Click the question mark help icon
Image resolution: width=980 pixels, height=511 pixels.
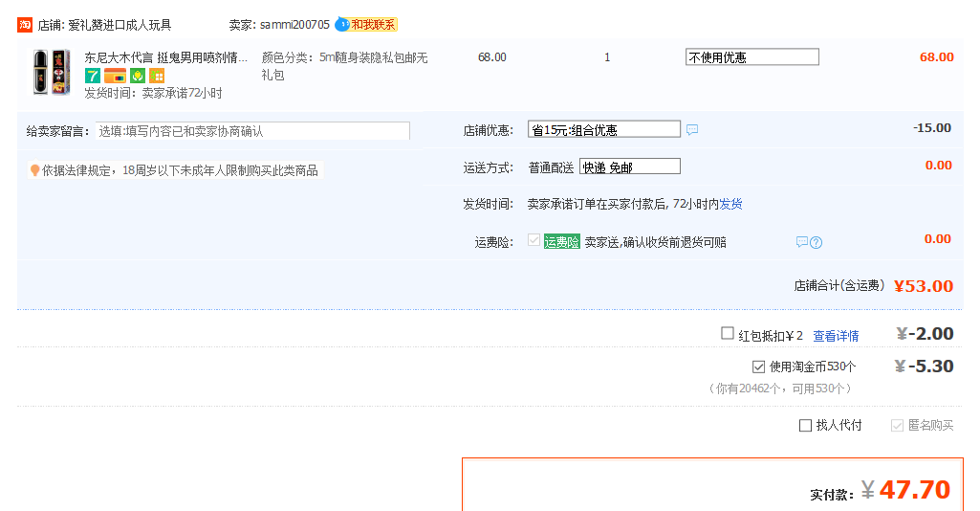tap(817, 243)
